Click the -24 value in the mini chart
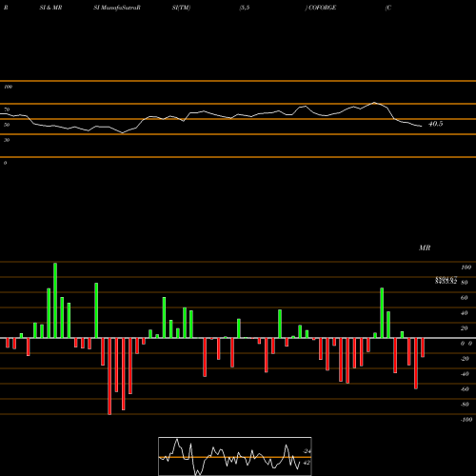 click(x=307, y=451)
